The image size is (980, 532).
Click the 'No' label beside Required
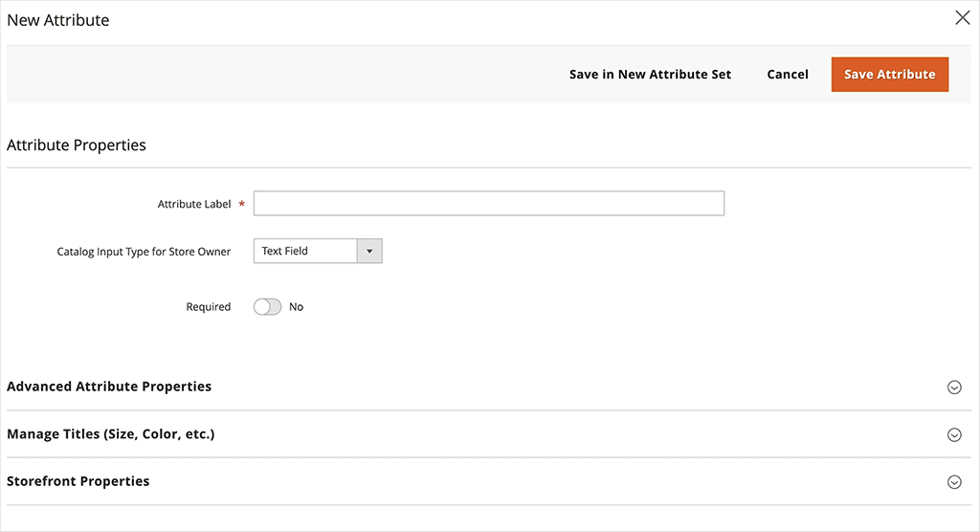tap(297, 307)
